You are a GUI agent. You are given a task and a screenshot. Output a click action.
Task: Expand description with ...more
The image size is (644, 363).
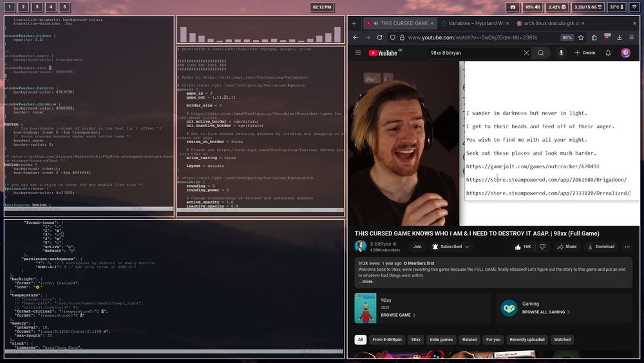point(366,282)
